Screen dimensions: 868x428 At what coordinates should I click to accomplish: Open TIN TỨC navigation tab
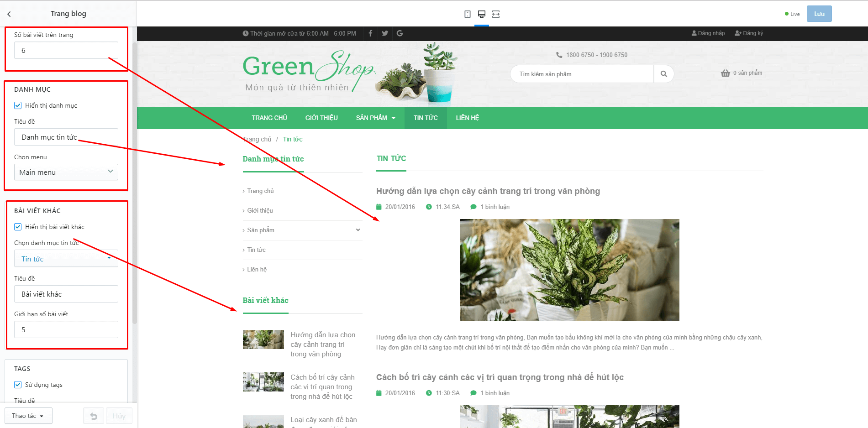(x=426, y=118)
